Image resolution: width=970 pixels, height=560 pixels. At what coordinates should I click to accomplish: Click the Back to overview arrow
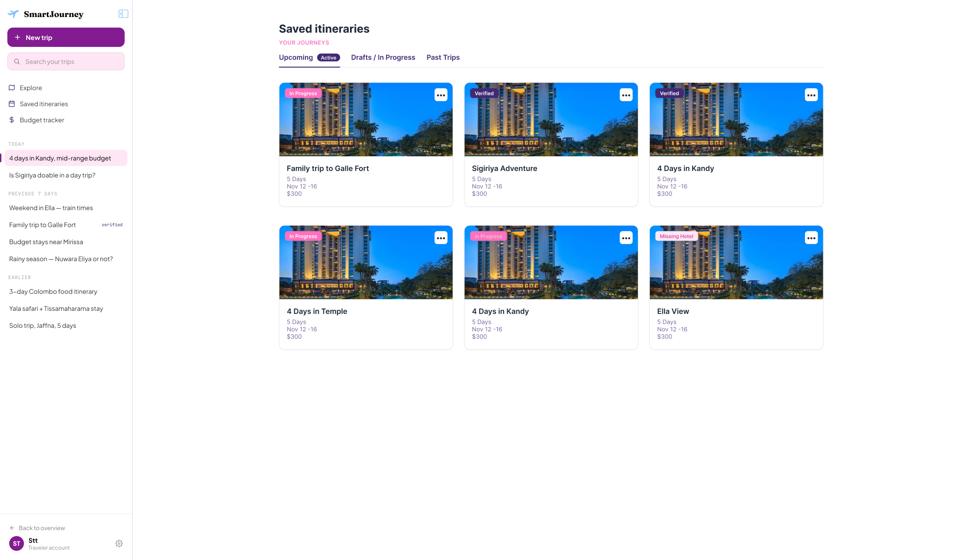coord(12,528)
